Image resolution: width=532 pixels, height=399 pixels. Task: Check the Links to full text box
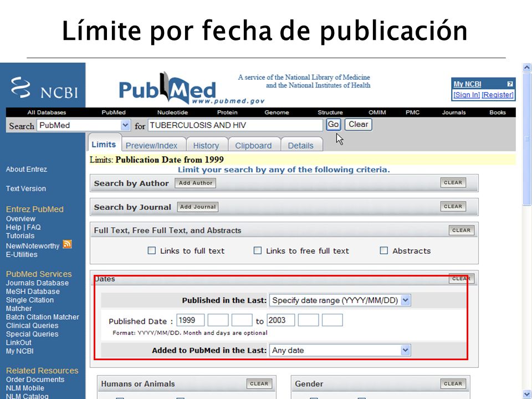click(x=152, y=250)
